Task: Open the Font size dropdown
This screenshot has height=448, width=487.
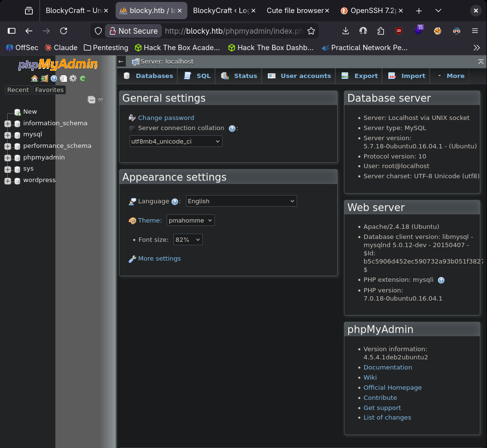Action: 188,239
